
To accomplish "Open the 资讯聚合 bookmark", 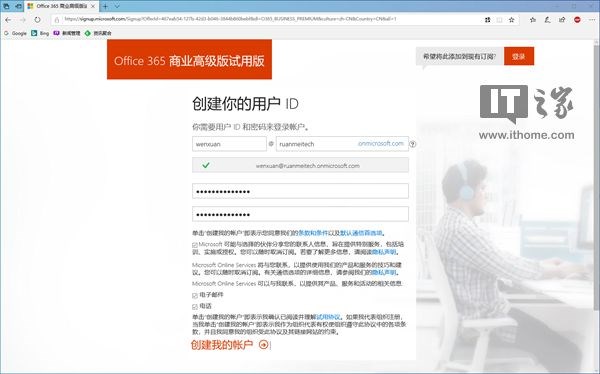I will [x=98, y=33].
